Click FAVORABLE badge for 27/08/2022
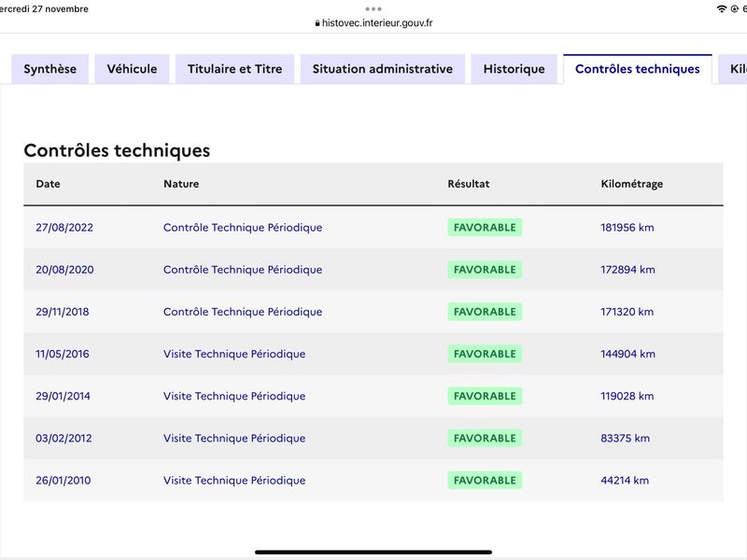 click(485, 228)
